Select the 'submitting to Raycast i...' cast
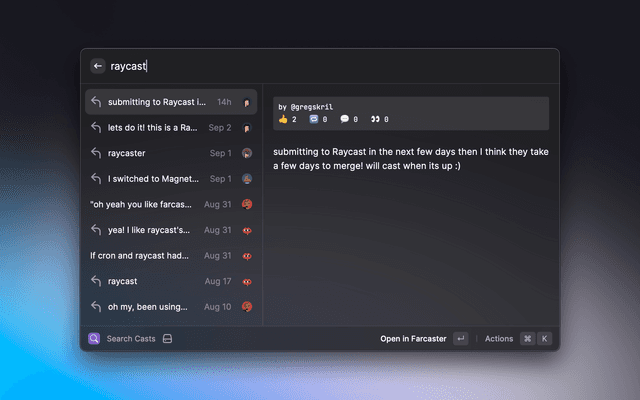This screenshot has height=400, width=640. pyautogui.click(x=158, y=102)
